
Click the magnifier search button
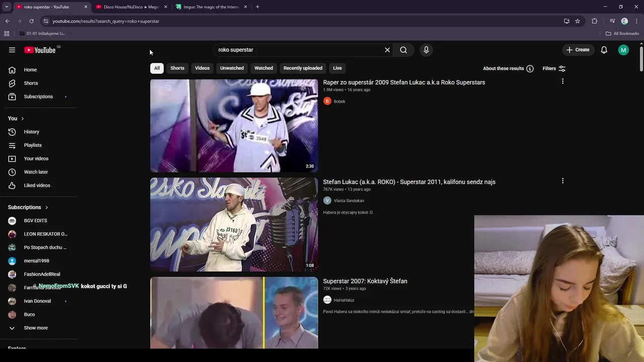click(x=404, y=50)
